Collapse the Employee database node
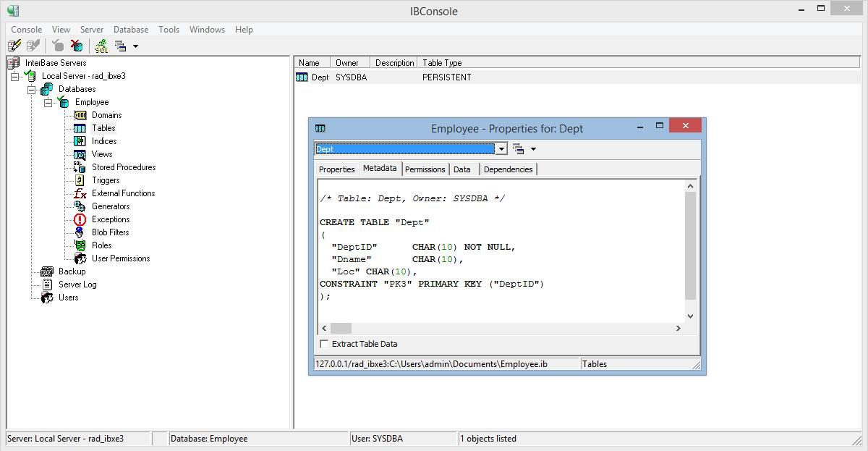Viewport: 868px width, 451px height. [x=48, y=102]
